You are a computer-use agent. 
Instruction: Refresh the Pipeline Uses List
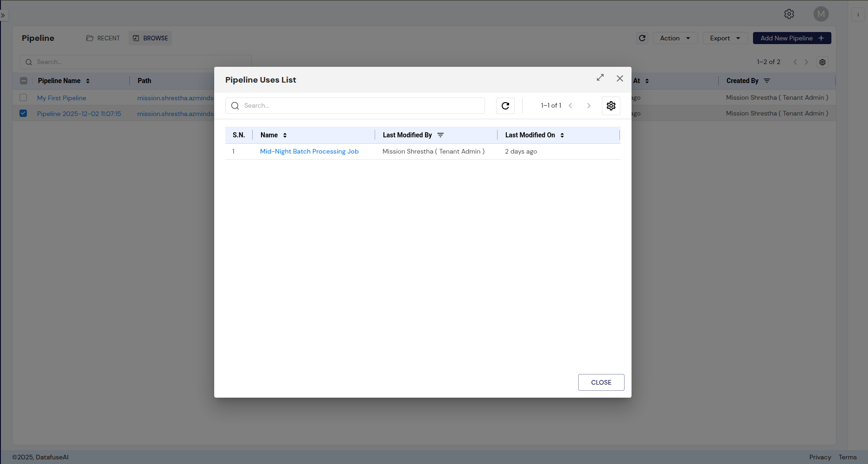(x=505, y=105)
